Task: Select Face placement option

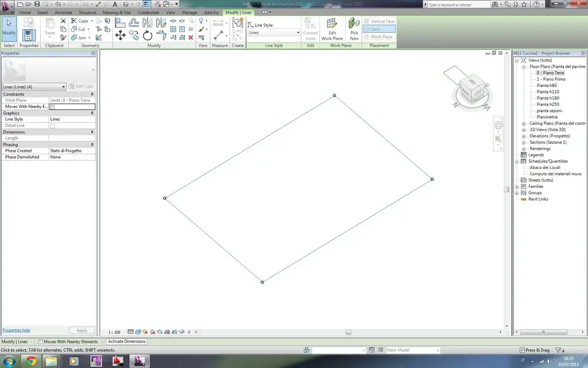Action: click(379, 29)
